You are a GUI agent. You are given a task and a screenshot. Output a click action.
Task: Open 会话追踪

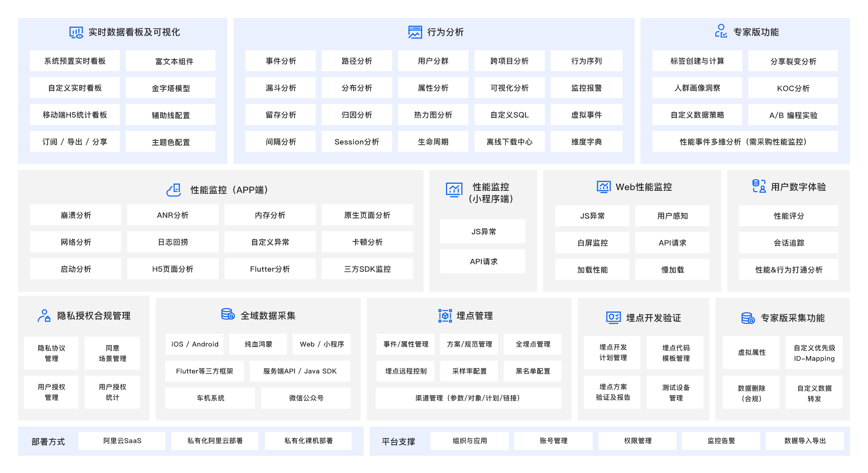[x=789, y=242]
